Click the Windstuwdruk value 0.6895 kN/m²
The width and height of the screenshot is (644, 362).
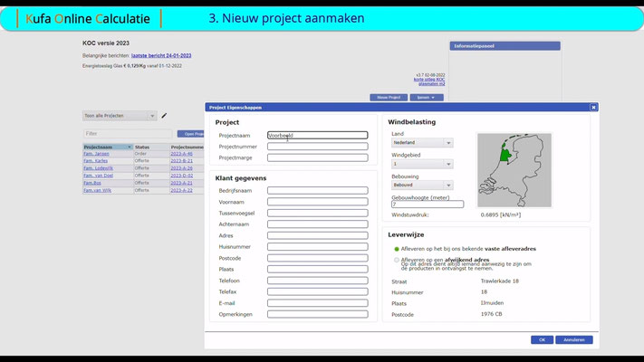tap(501, 214)
